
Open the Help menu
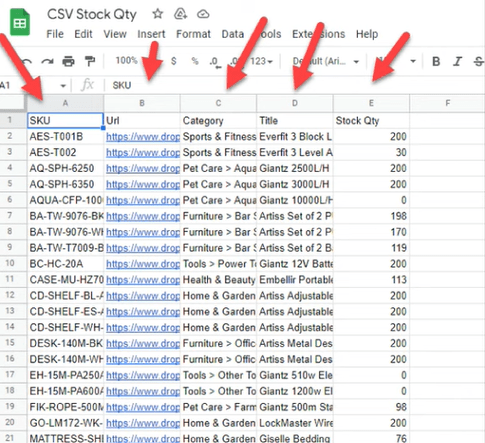[x=367, y=34]
